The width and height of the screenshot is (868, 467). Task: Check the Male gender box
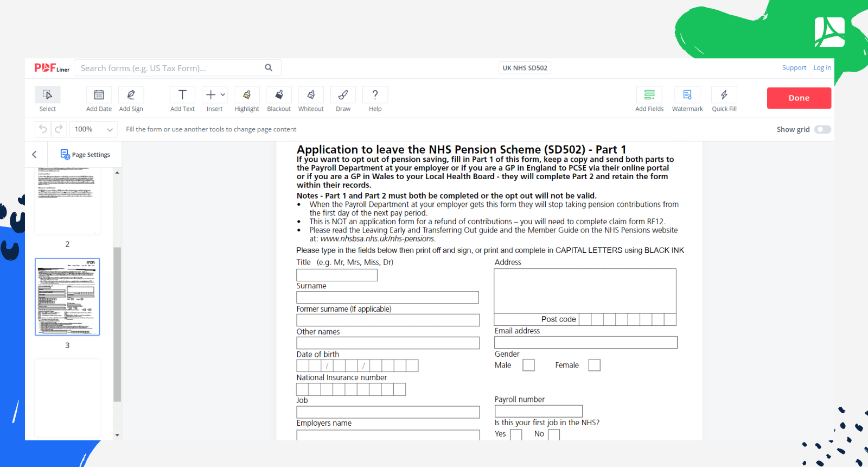tap(528, 365)
